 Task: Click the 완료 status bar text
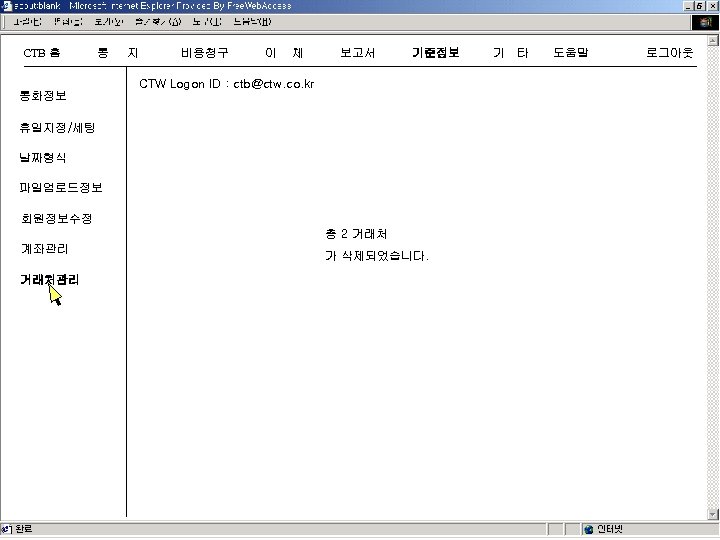tap(23, 529)
